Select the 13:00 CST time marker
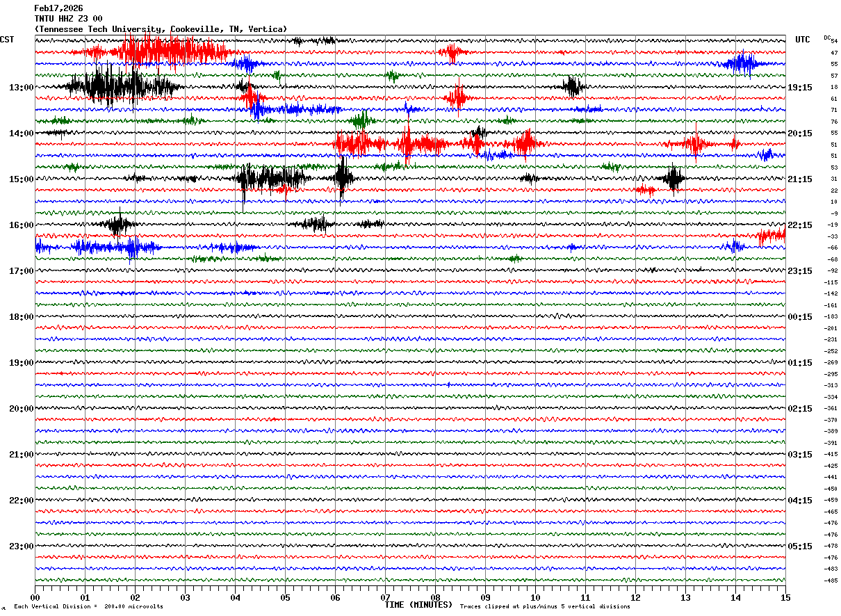Viewport: 841px width, 616px height. (21, 88)
